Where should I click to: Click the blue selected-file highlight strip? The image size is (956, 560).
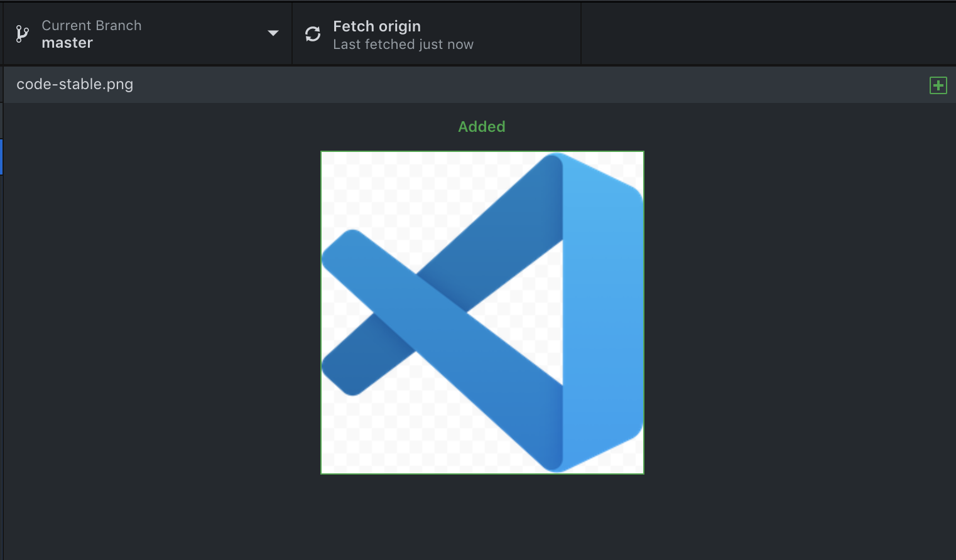[x=2, y=157]
